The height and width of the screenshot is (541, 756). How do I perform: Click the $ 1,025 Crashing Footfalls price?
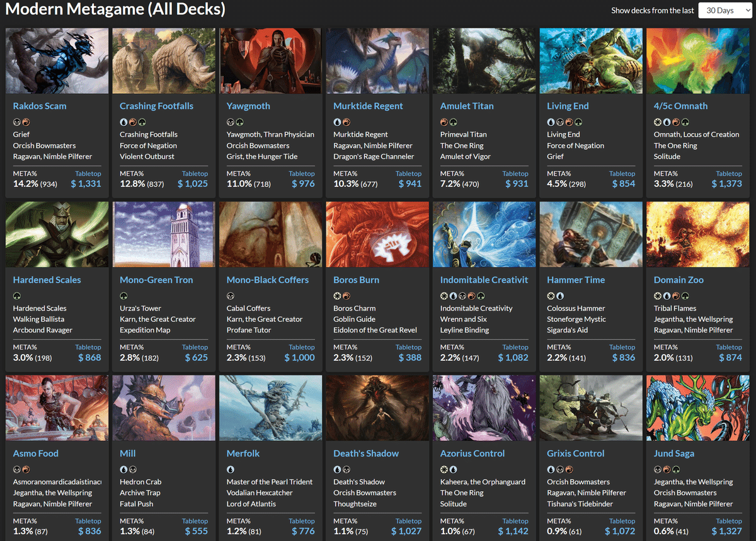(x=193, y=184)
